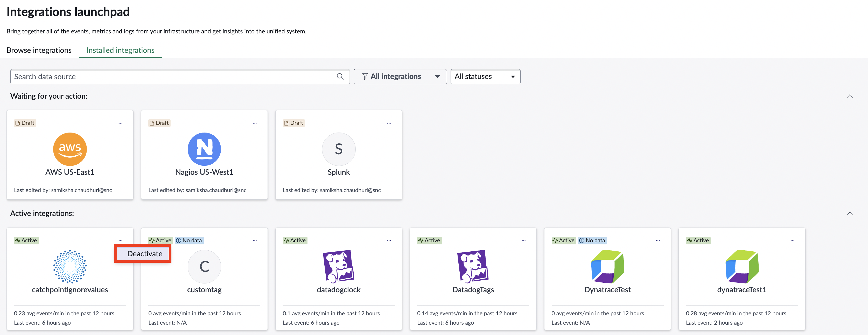Open the ellipsis menu on DynatraceTest card
The height and width of the screenshot is (335, 868).
click(658, 241)
